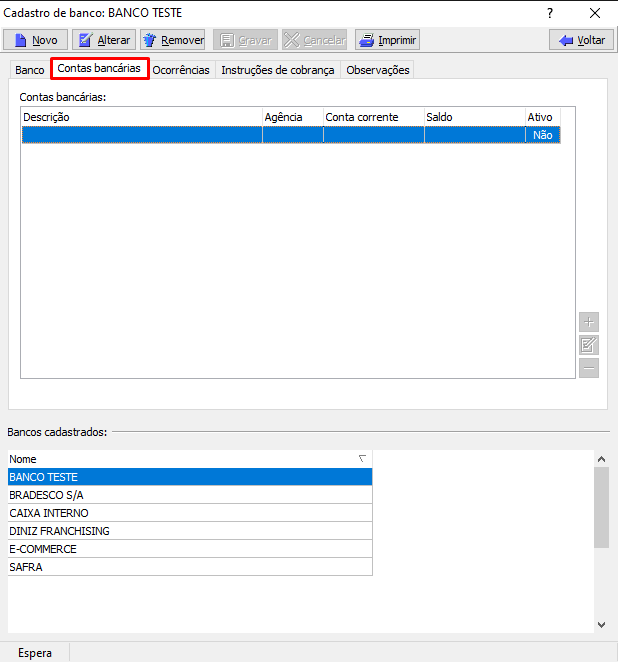
Task: Edit bank account row with pencil icon
Action: point(589,345)
